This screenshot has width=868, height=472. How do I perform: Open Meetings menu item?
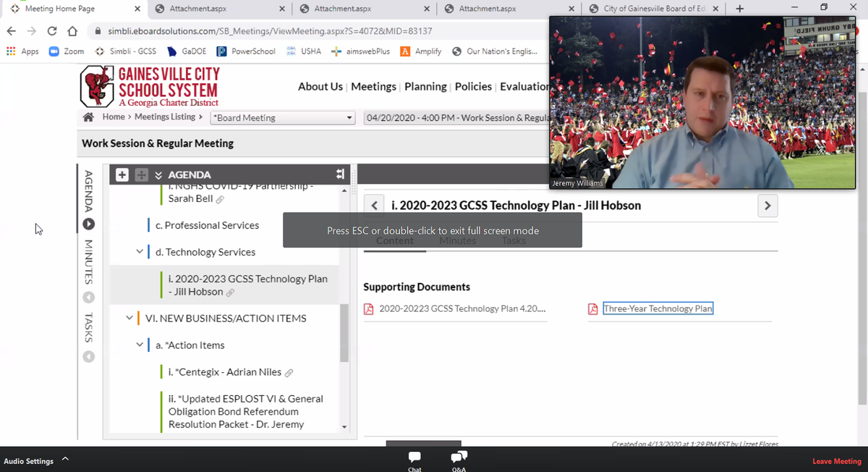tap(374, 86)
